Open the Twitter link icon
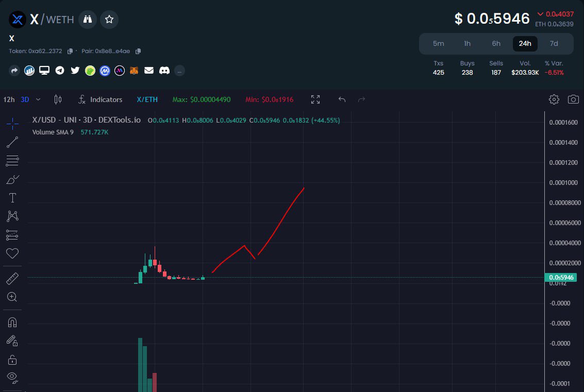The image size is (584, 392). coord(75,71)
